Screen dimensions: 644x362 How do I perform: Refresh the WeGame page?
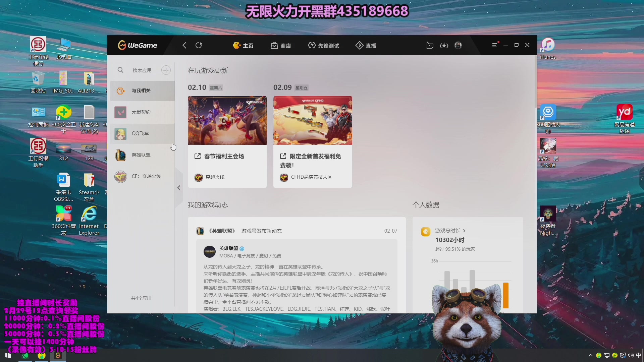click(199, 45)
